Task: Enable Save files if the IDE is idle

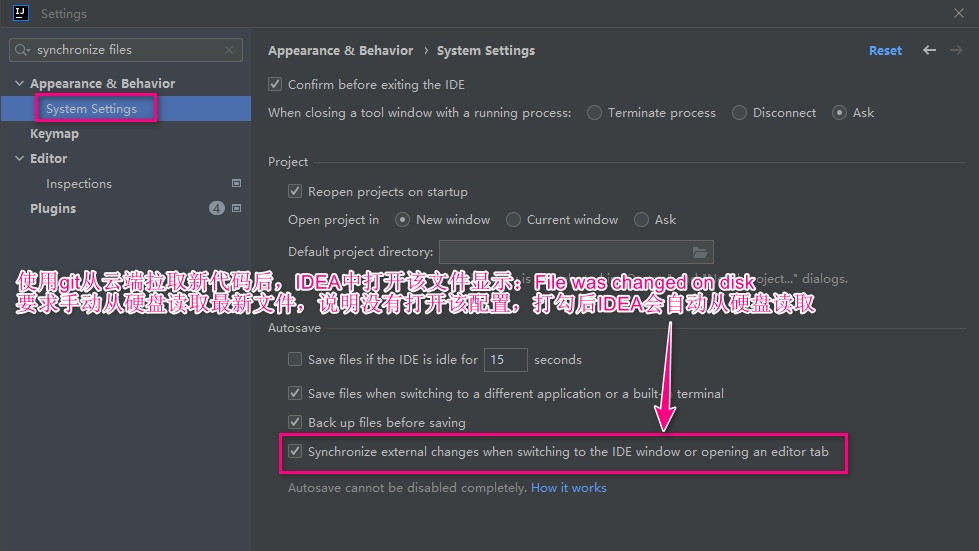Action: [x=295, y=359]
